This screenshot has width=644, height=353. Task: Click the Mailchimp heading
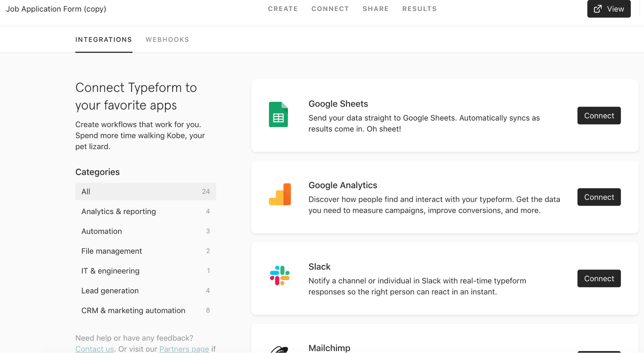[329, 348]
